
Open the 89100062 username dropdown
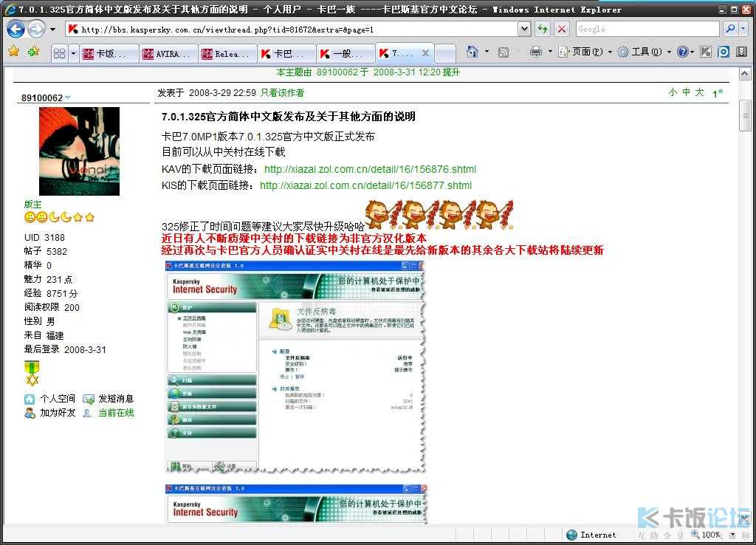(x=68, y=97)
